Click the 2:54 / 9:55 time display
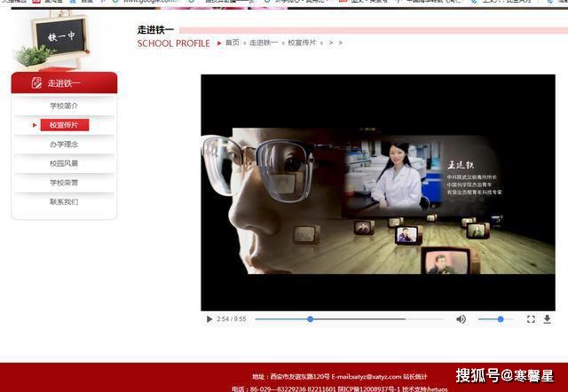568x392 pixels. [x=231, y=319]
